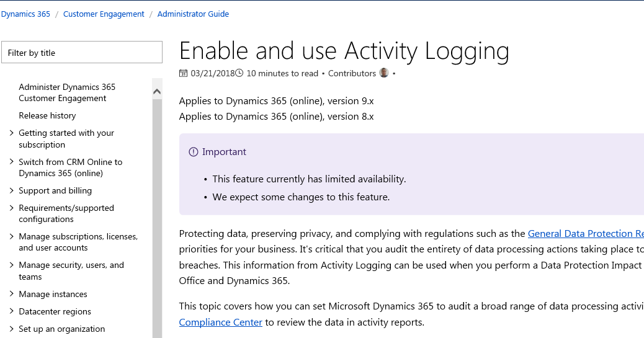Click the Important alert title text
Image resolution: width=644 pixels, height=338 pixels.
pos(224,151)
